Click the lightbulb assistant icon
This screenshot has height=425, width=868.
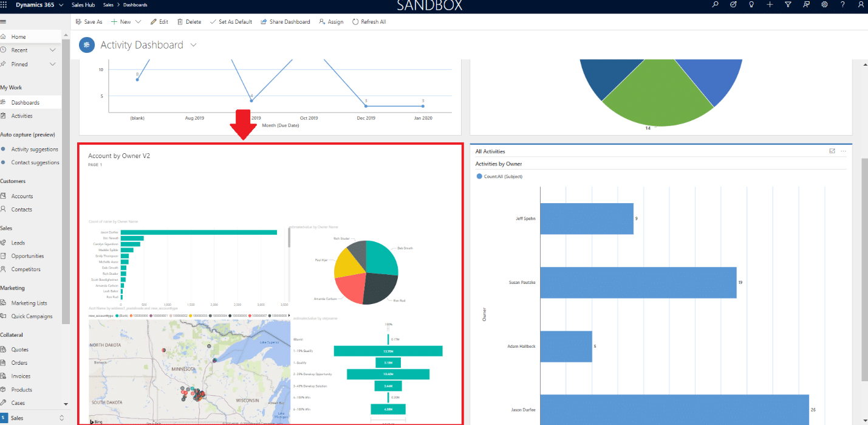751,4
